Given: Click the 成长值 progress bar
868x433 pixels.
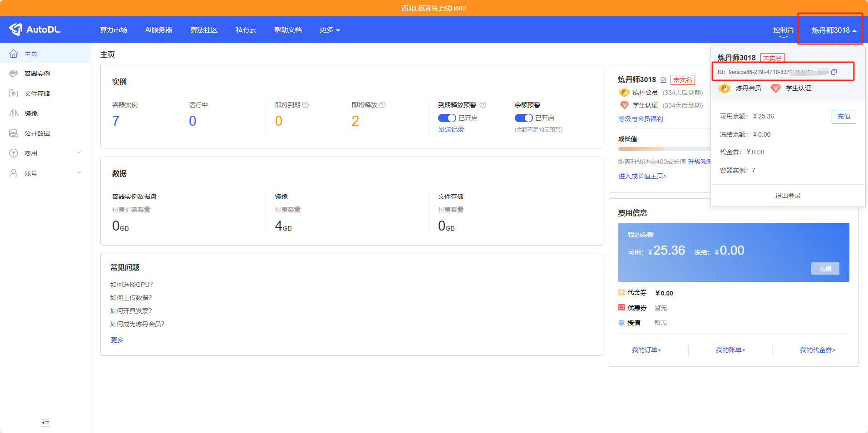Looking at the screenshot, I should [664, 149].
